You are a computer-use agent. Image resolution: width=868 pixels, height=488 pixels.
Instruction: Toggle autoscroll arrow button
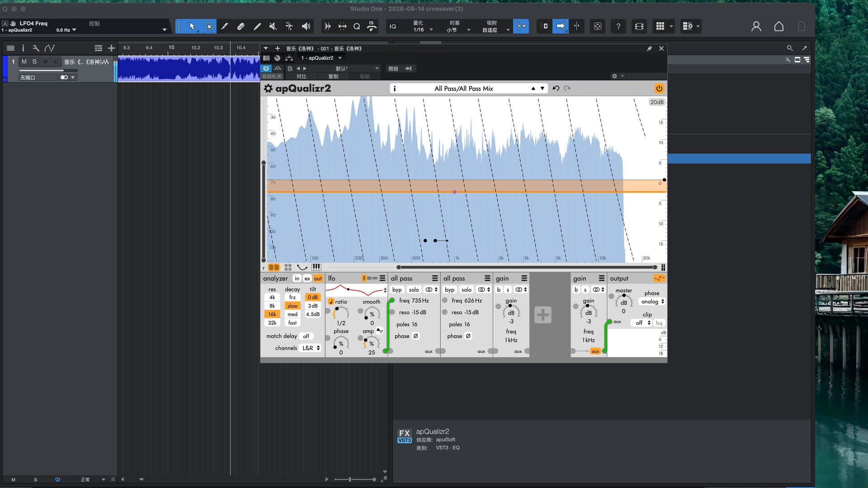561,26
